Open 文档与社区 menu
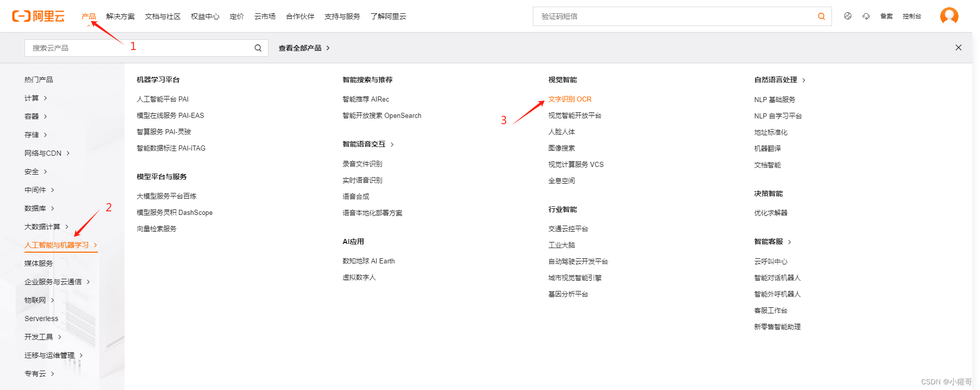This screenshot has width=980, height=390. [163, 16]
